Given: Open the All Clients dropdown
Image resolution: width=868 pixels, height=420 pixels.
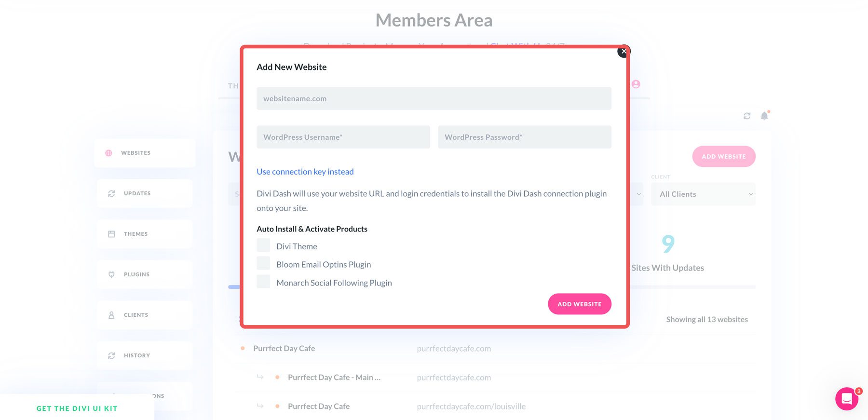Looking at the screenshot, I should tap(703, 194).
